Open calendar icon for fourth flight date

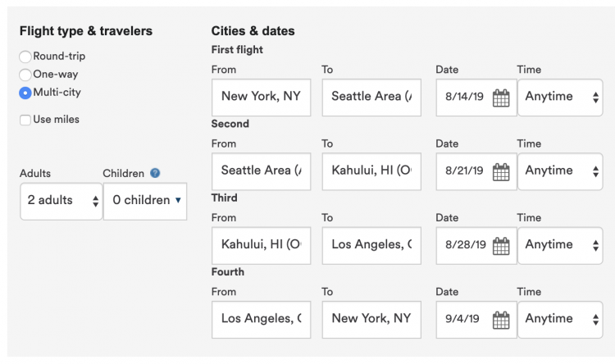point(501,319)
